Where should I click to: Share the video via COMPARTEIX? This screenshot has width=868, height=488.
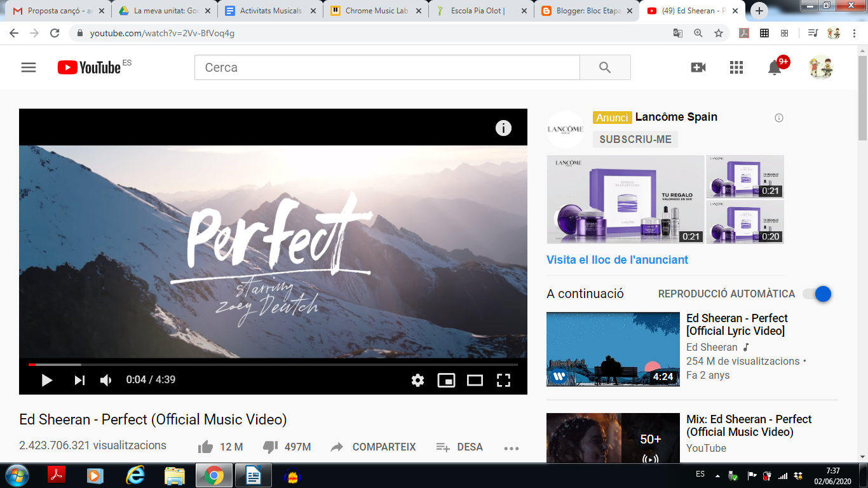tap(372, 447)
